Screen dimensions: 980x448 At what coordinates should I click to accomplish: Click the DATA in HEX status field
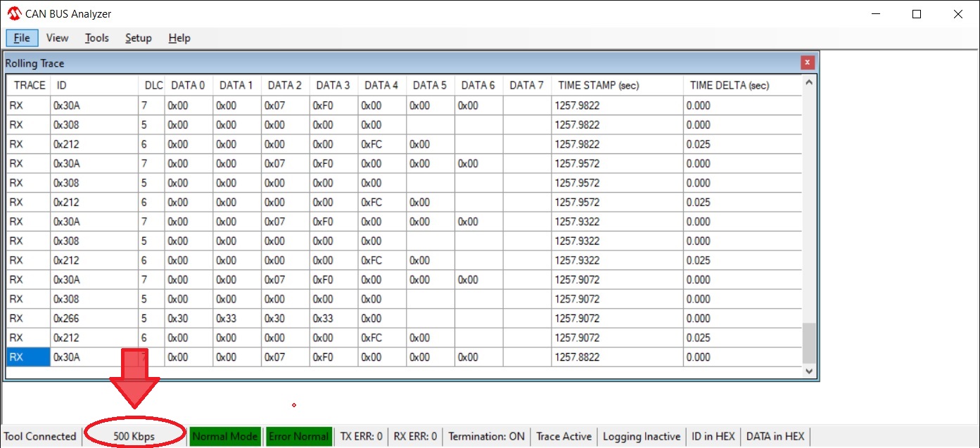(x=775, y=436)
